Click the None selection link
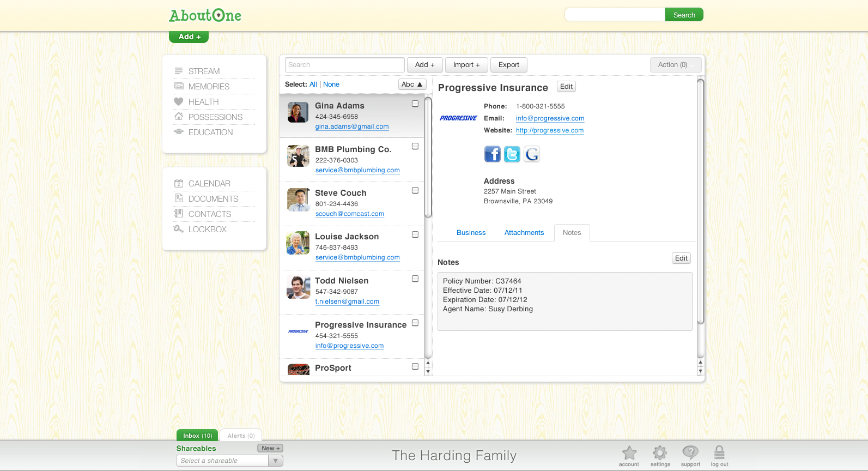 coord(331,84)
